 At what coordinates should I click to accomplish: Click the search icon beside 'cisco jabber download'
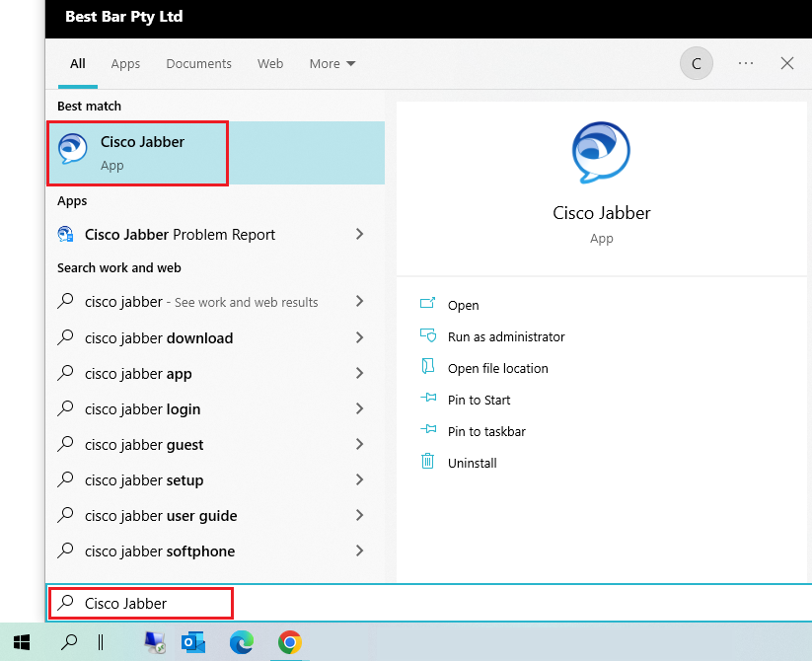65,337
